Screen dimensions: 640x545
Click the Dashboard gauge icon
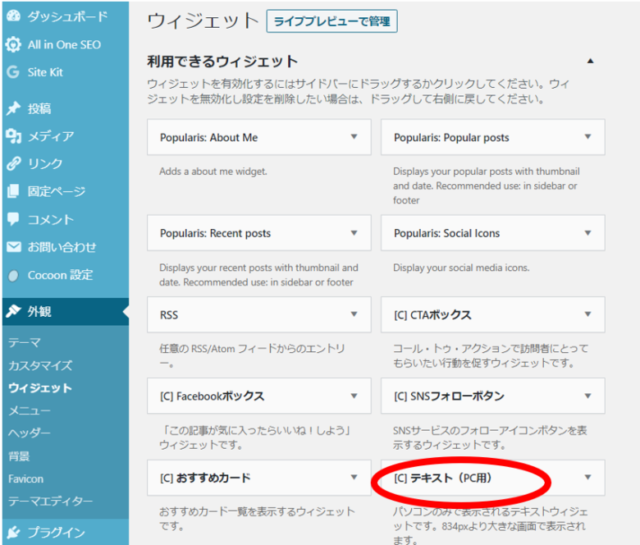tap(13, 16)
